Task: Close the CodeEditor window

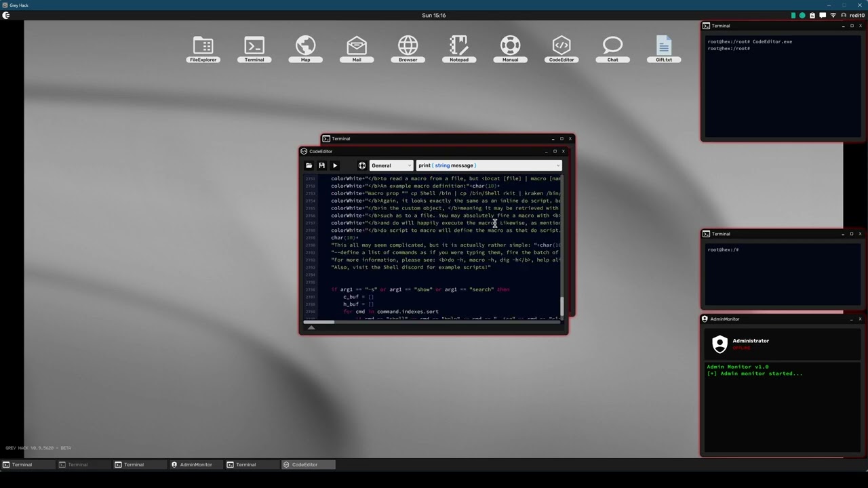Action: point(563,151)
